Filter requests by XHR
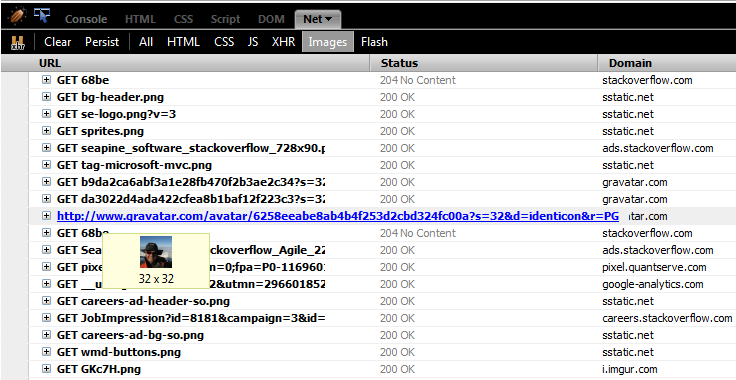Viewport: 736px width, 380px height. pyautogui.click(x=284, y=42)
